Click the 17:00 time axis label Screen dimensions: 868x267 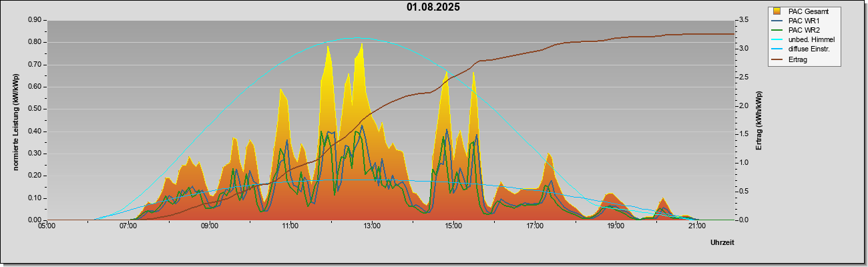pos(534,226)
